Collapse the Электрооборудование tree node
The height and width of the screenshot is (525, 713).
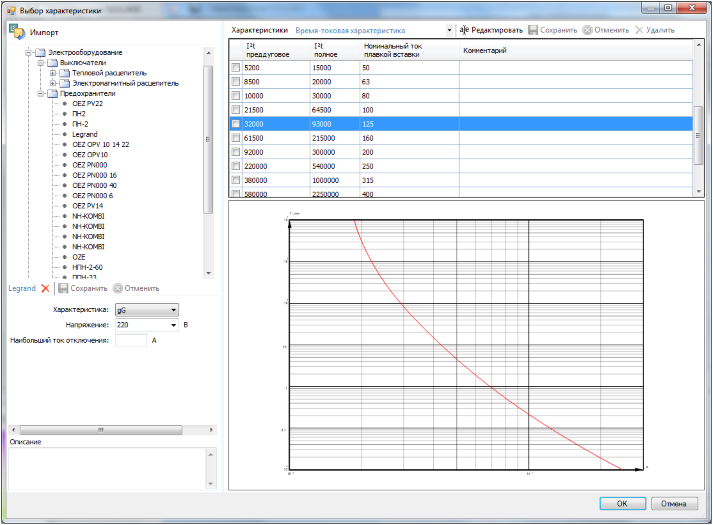[29, 52]
